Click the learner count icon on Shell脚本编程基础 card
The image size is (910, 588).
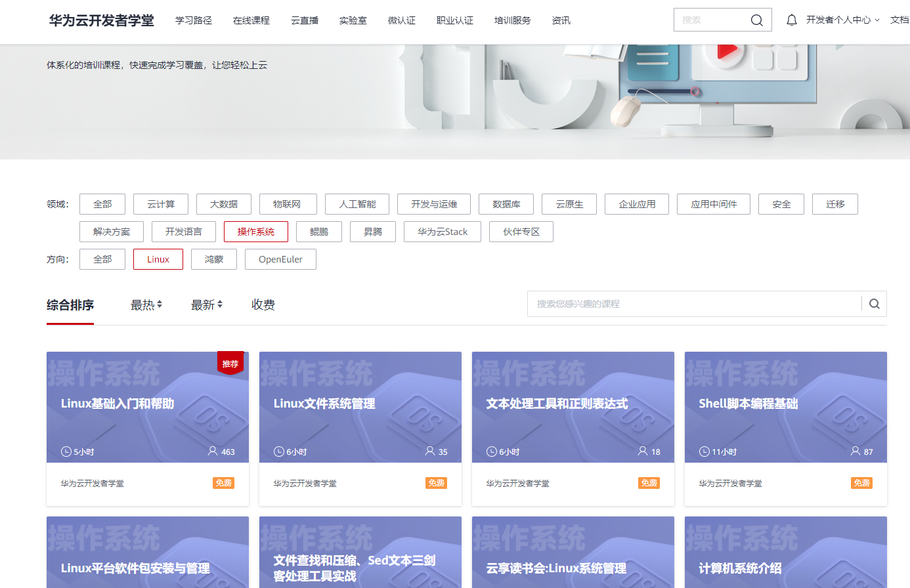[x=856, y=451]
